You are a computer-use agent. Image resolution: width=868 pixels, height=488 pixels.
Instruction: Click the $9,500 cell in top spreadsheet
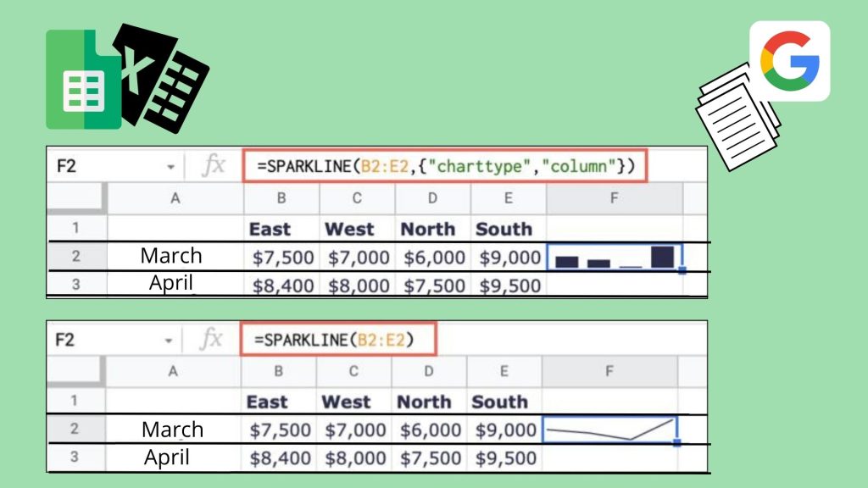click(x=509, y=285)
